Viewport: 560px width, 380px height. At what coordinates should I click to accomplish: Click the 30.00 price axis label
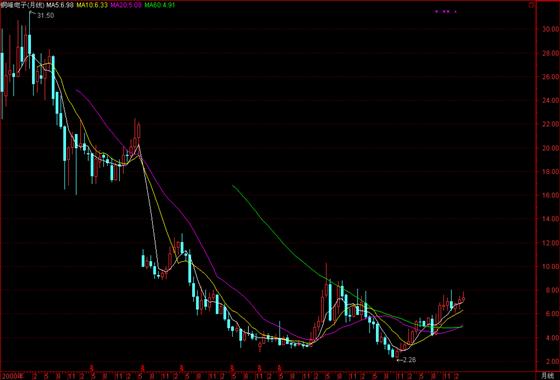(550, 29)
